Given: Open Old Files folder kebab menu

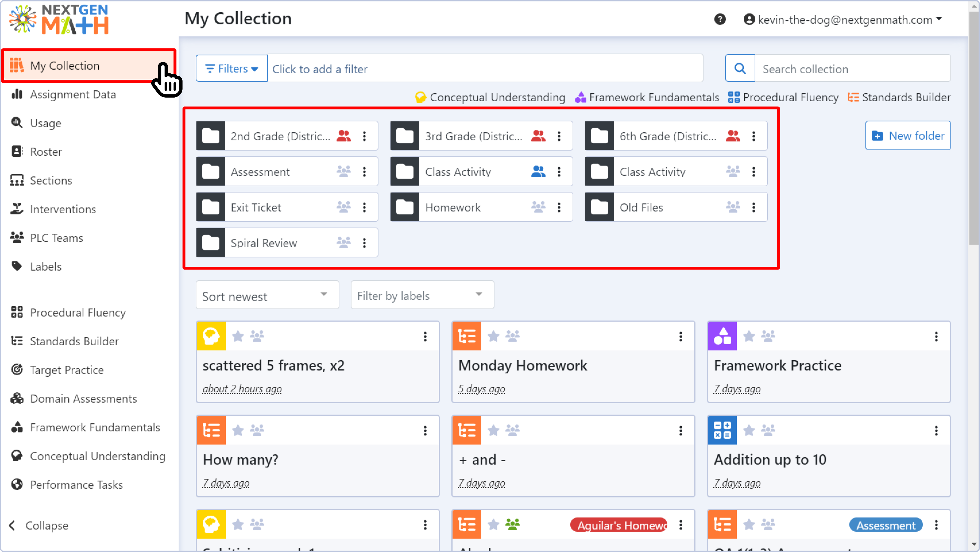Looking at the screenshot, I should [x=754, y=207].
